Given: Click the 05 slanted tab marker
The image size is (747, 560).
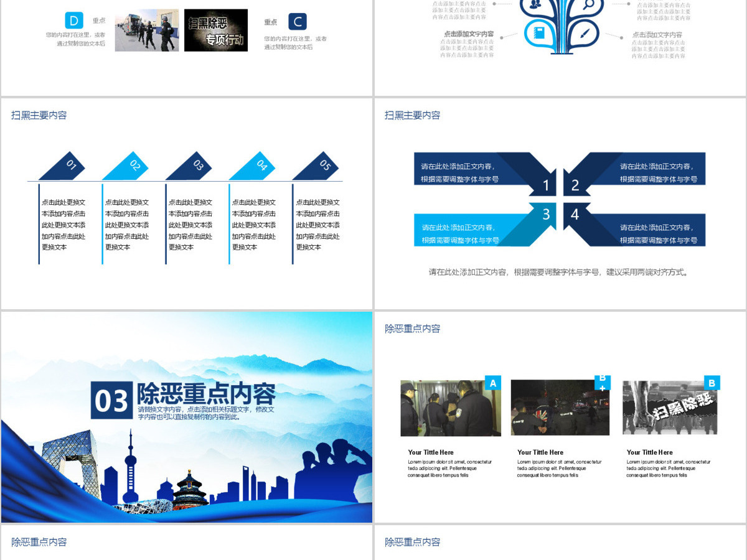Looking at the screenshot, I should [x=316, y=166].
